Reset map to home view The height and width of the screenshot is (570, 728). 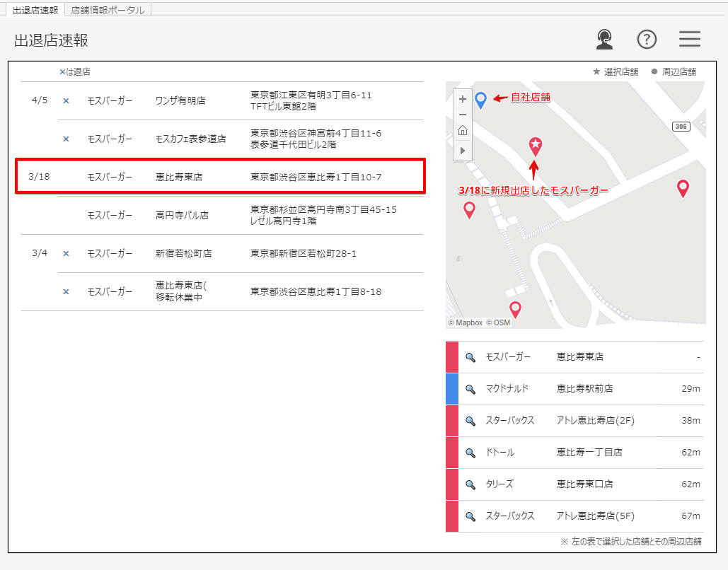pyautogui.click(x=463, y=130)
